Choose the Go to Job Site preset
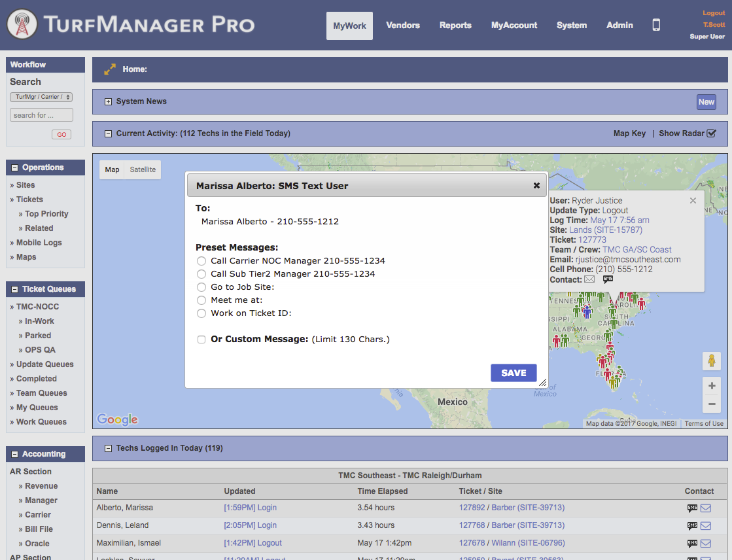 click(x=201, y=287)
